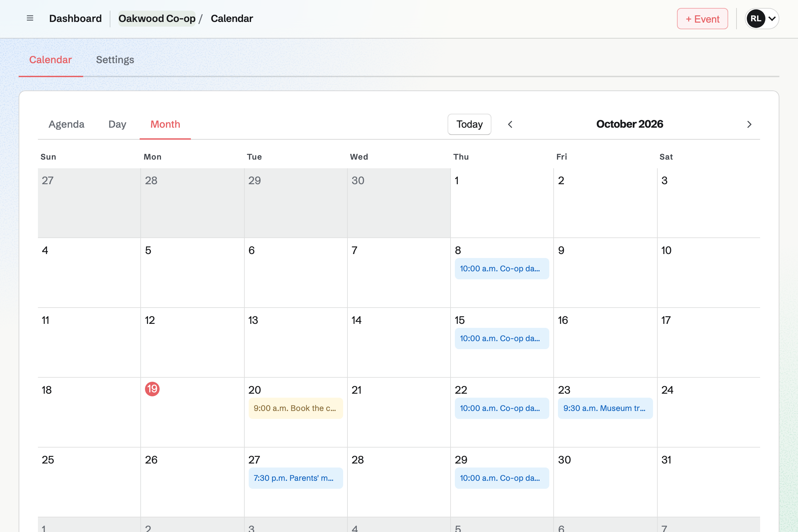Select October 3 day cell
This screenshot has width=798, height=532.
pyautogui.click(x=709, y=203)
